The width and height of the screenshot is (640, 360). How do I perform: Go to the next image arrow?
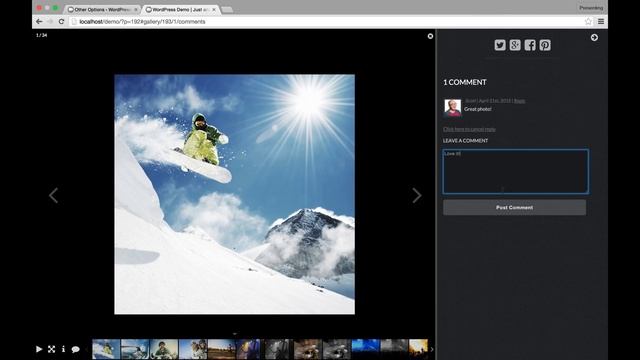[416, 195]
